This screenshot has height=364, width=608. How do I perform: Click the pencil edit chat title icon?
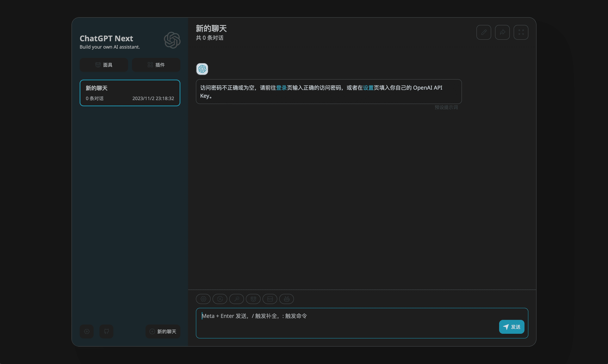(x=484, y=32)
